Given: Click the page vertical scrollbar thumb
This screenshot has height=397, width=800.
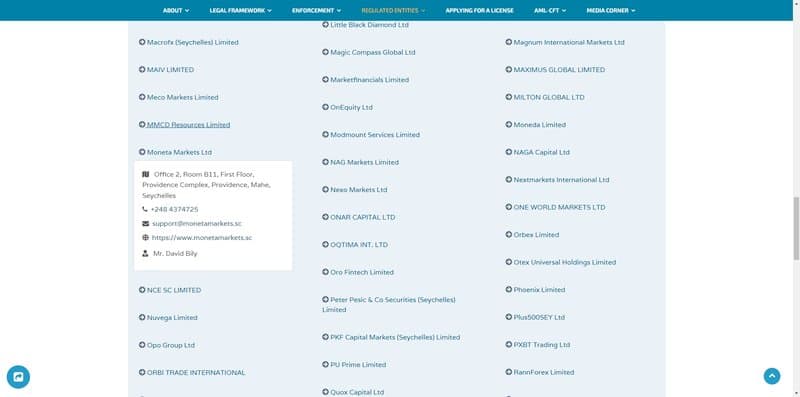Looking at the screenshot, I should (796, 228).
